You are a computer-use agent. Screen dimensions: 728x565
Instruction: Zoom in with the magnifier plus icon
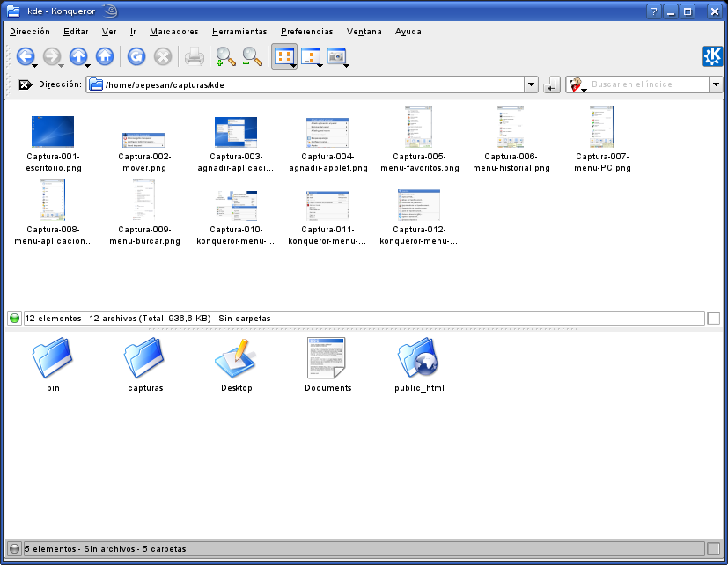click(225, 56)
